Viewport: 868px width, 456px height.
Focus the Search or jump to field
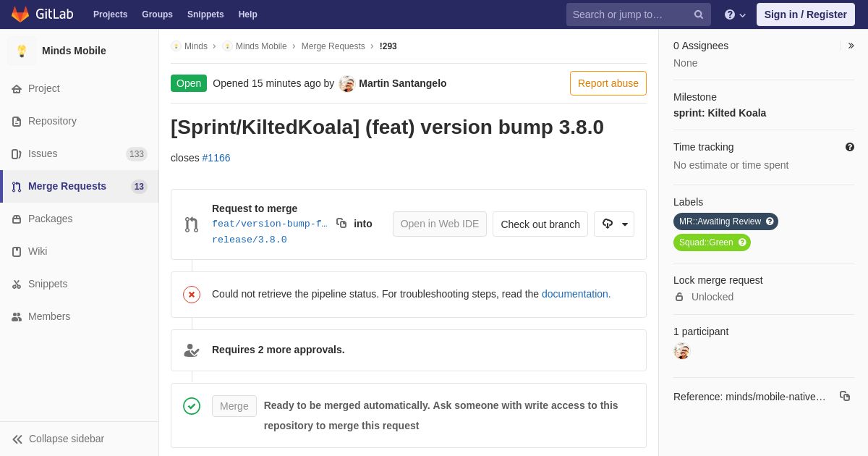pos(629,14)
